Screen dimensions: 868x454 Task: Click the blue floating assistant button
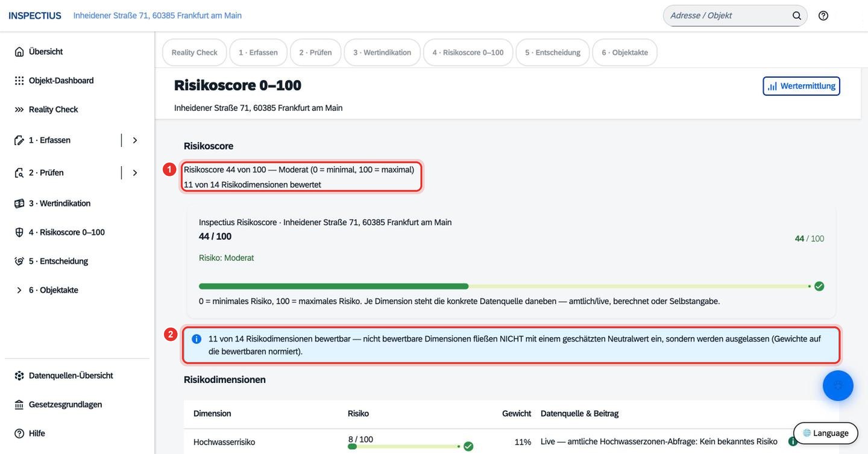tap(838, 385)
